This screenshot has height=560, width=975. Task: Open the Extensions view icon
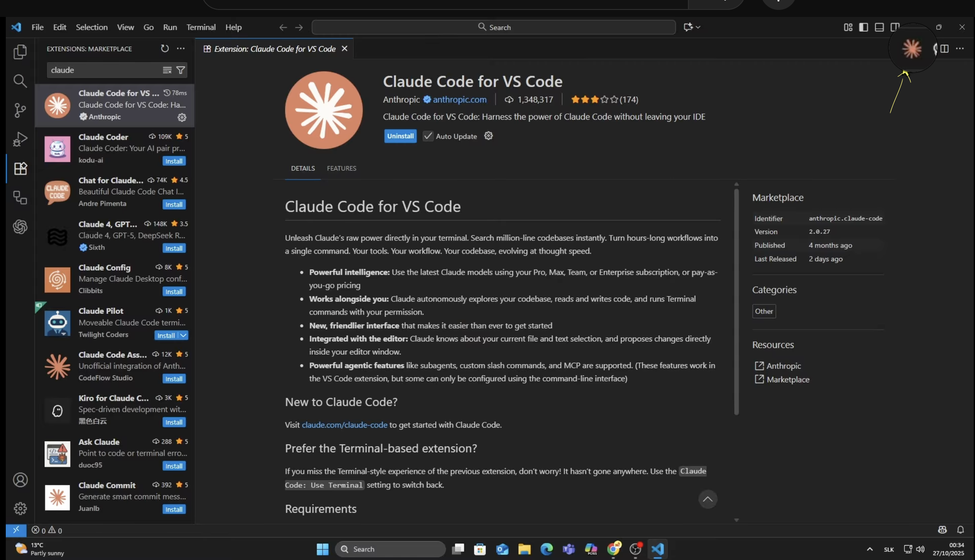click(20, 168)
